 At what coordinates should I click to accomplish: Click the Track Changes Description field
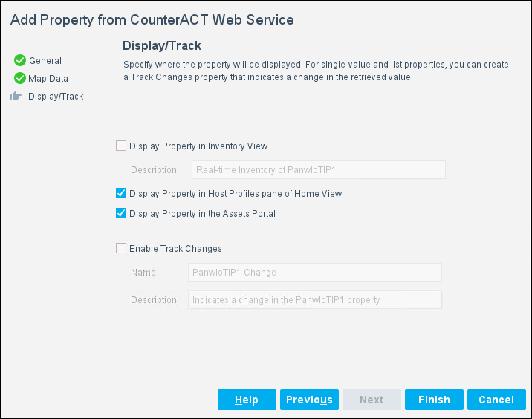coord(315,300)
